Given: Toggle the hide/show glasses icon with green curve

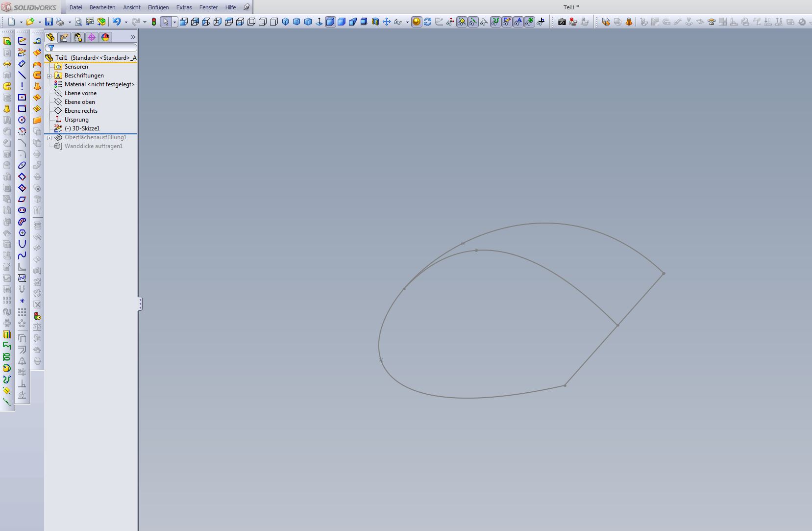Looking at the screenshot, I should tap(495, 22).
